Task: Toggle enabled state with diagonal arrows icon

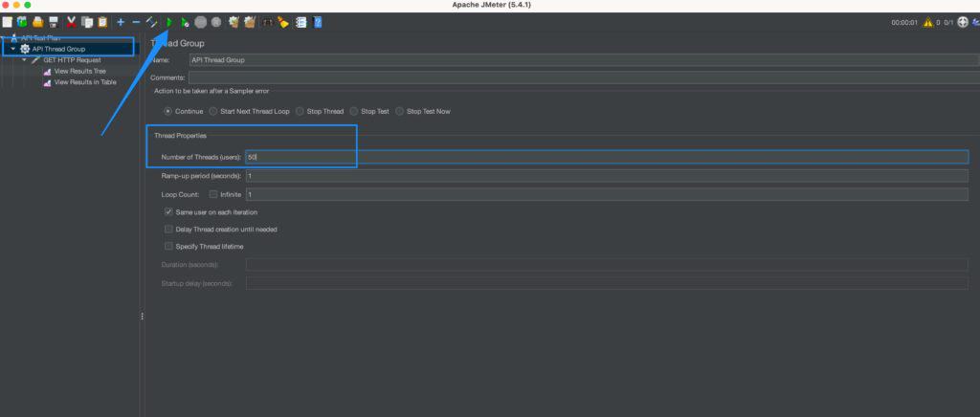Action: click(x=152, y=22)
